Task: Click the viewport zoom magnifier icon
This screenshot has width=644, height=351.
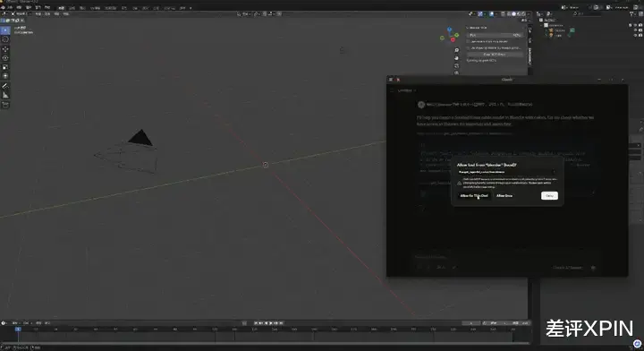Action: (x=456, y=50)
